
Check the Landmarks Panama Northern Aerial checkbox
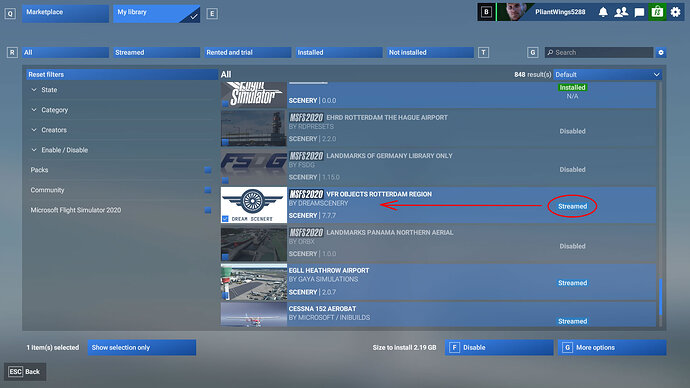pos(225,257)
